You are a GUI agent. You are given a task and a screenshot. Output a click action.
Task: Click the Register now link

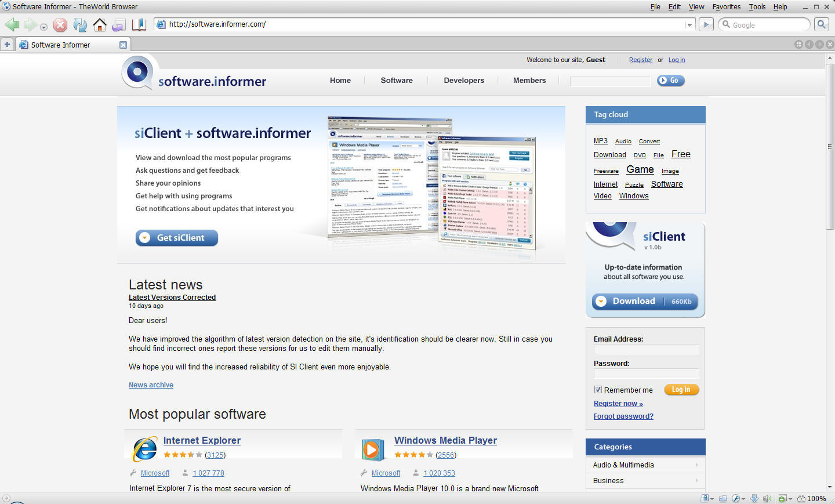tap(618, 404)
